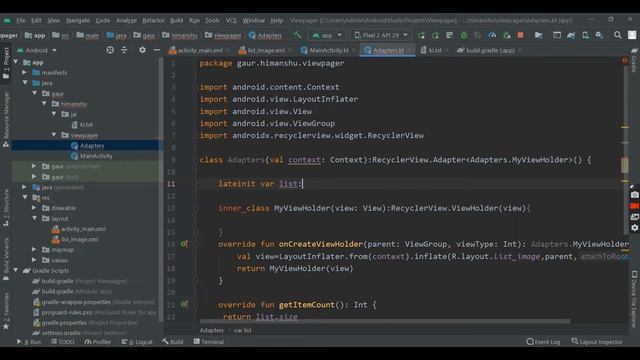640x360 pixels.
Task: Click gutter override icon for onCreateViewHolder
Action: point(184,244)
